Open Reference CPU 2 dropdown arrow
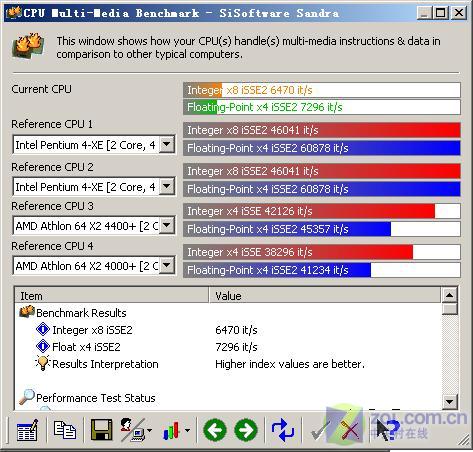The height and width of the screenshot is (452, 473). [x=167, y=186]
